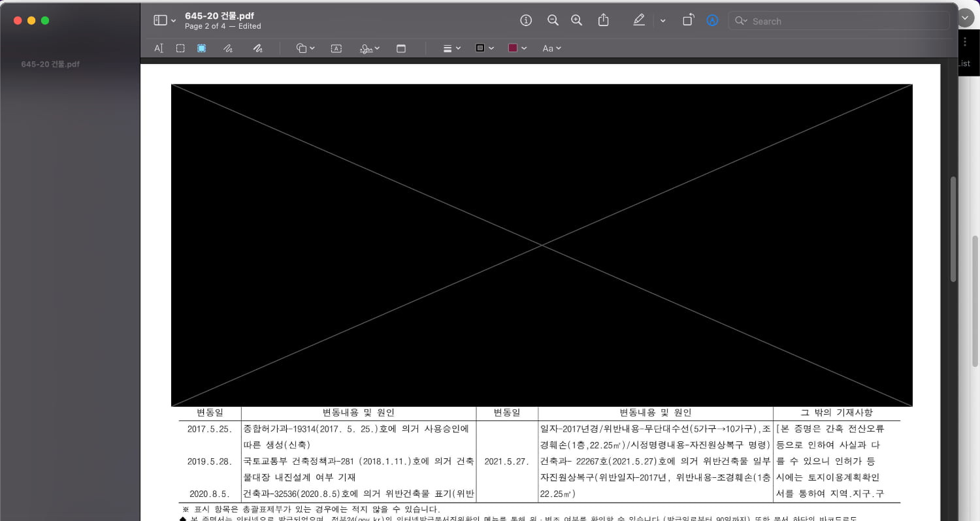Select the Highlight pen tool

pyautogui.click(x=639, y=20)
